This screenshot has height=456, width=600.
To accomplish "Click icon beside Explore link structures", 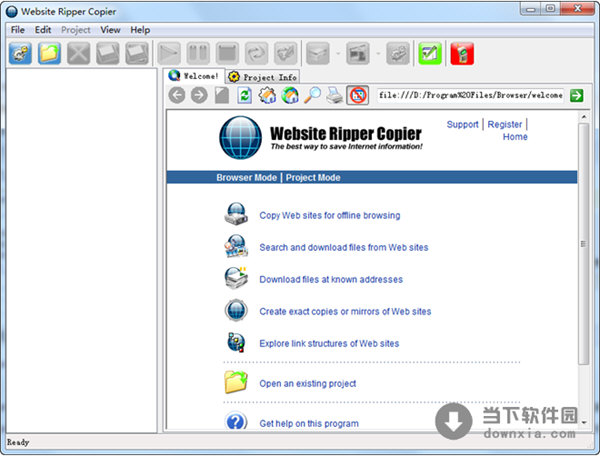I will pos(236,342).
